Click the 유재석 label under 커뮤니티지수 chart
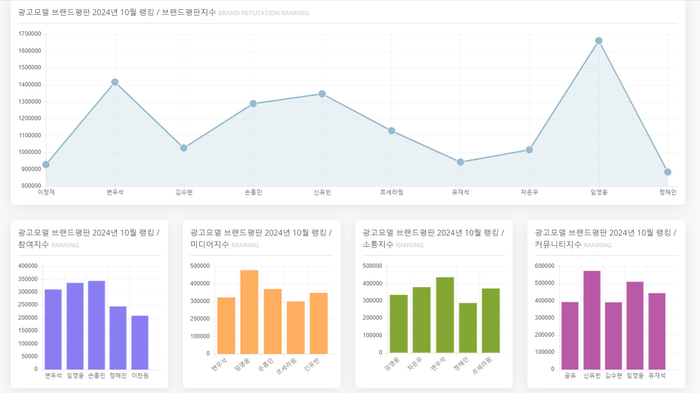700x393 pixels. 657,376
